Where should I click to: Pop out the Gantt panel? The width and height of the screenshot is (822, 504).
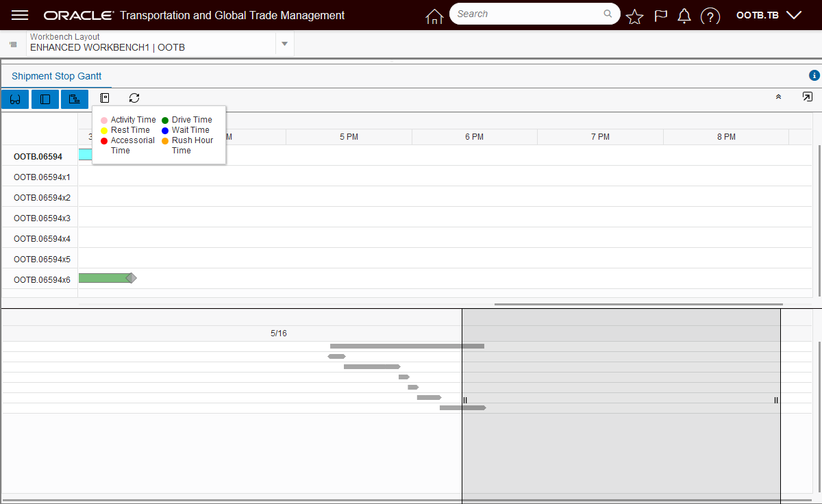pos(807,97)
